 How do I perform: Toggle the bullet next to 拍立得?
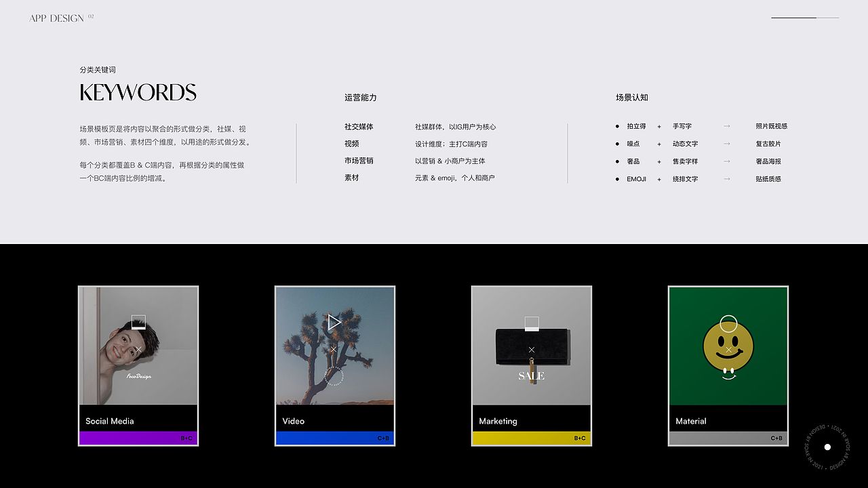tap(616, 126)
